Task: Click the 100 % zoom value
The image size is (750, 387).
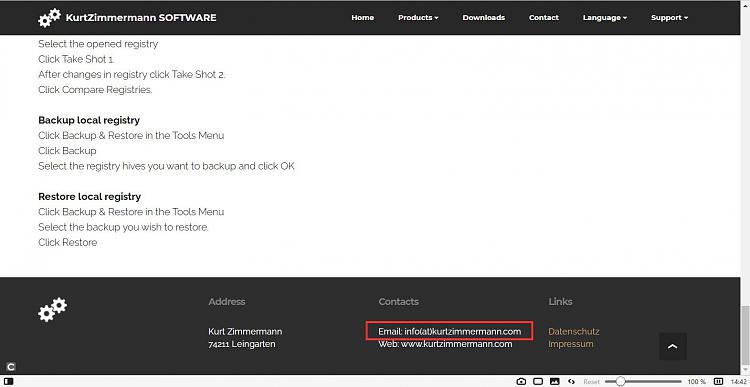Action: pyautogui.click(x=696, y=382)
